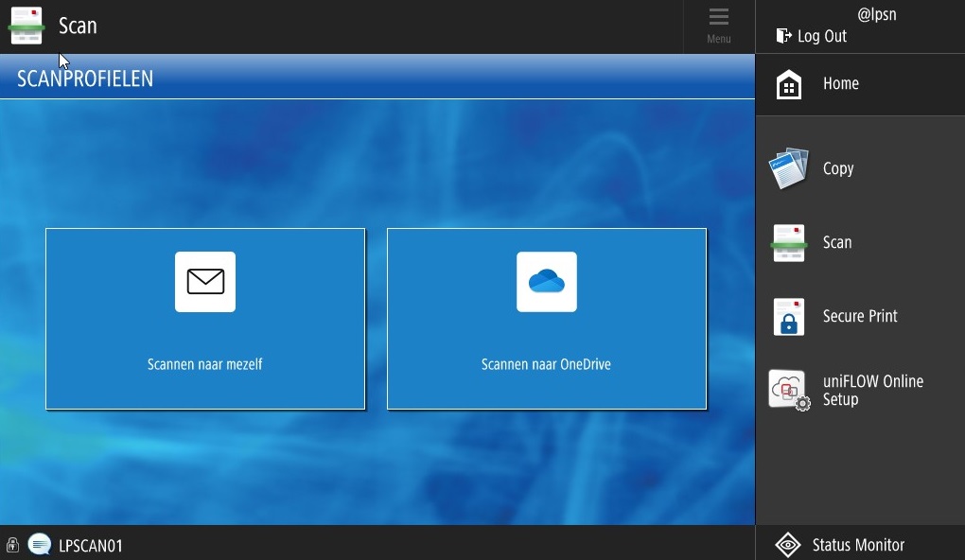Image resolution: width=965 pixels, height=560 pixels.
Task: Click the SCANPROFIELEN header bar
Action: 377,79
